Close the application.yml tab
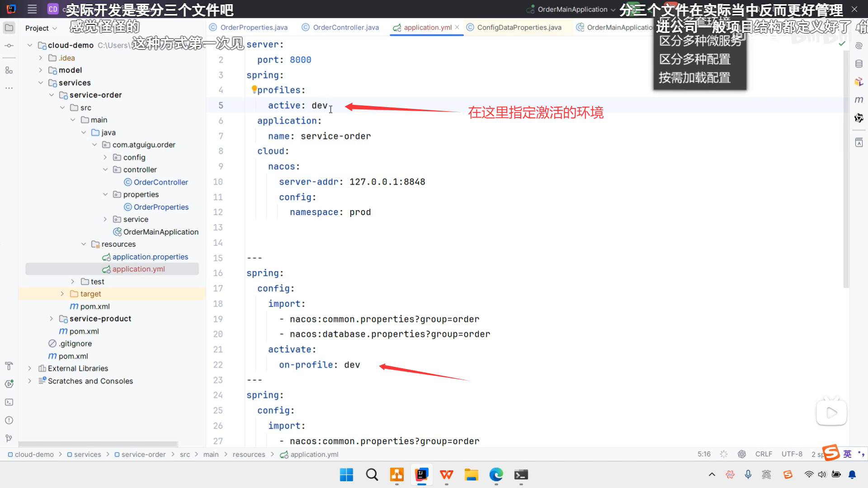The height and width of the screenshot is (488, 868). [x=457, y=28]
